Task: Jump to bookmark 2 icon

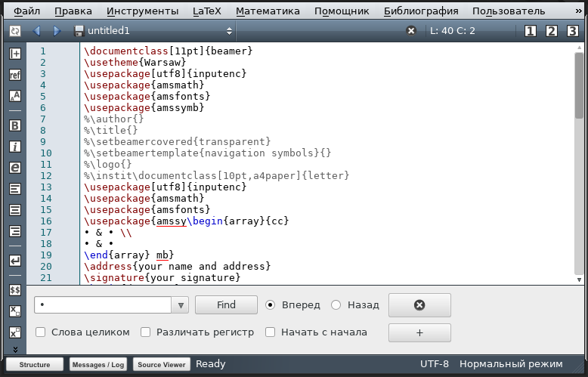Action: point(551,31)
